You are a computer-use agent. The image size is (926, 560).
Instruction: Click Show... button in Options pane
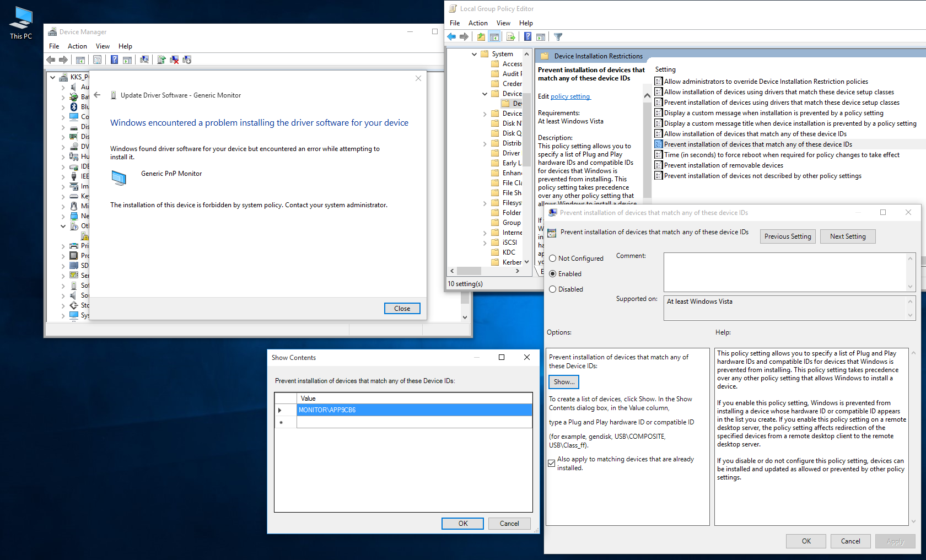[x=563, y=382]
